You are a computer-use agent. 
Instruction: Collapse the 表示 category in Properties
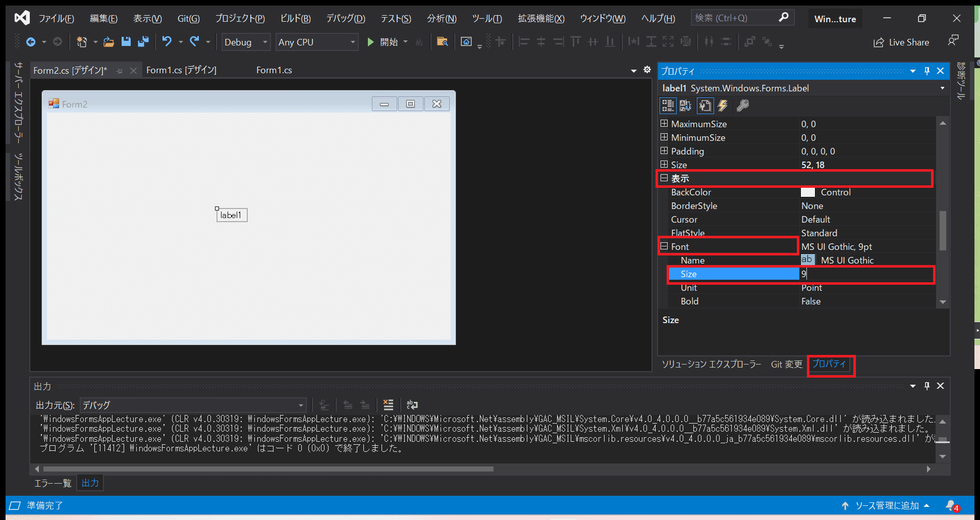(664, 178)
